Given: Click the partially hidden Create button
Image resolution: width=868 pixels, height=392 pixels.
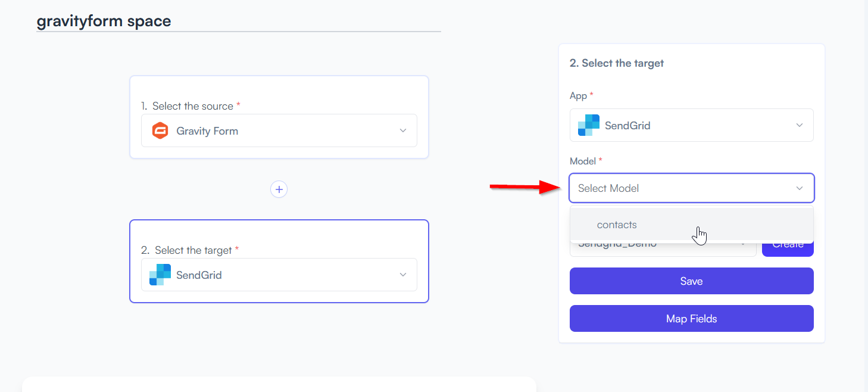Looking at the screenshot, I should pos(788,248).
